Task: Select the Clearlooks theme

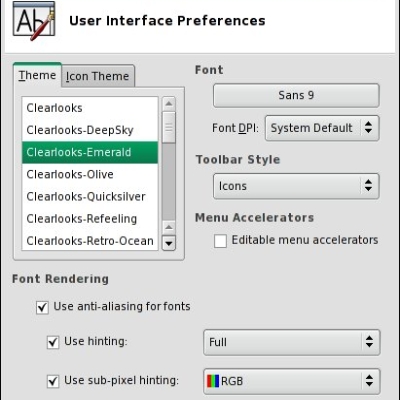Action: pyautogui.click(x=90, y=108)
